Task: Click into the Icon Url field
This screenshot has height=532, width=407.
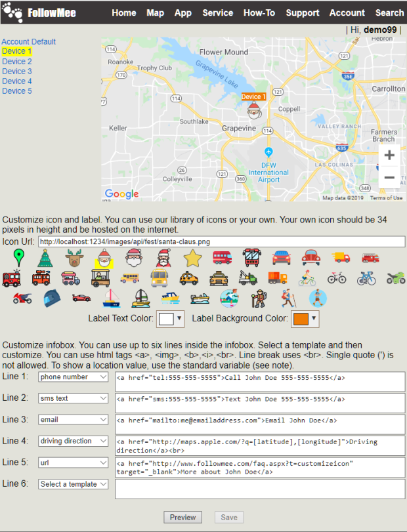Action: pos(222,241)
